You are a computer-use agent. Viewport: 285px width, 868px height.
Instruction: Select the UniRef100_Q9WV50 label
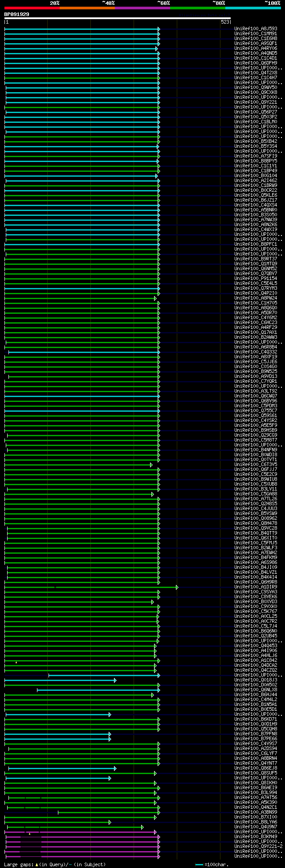point(256,88)
